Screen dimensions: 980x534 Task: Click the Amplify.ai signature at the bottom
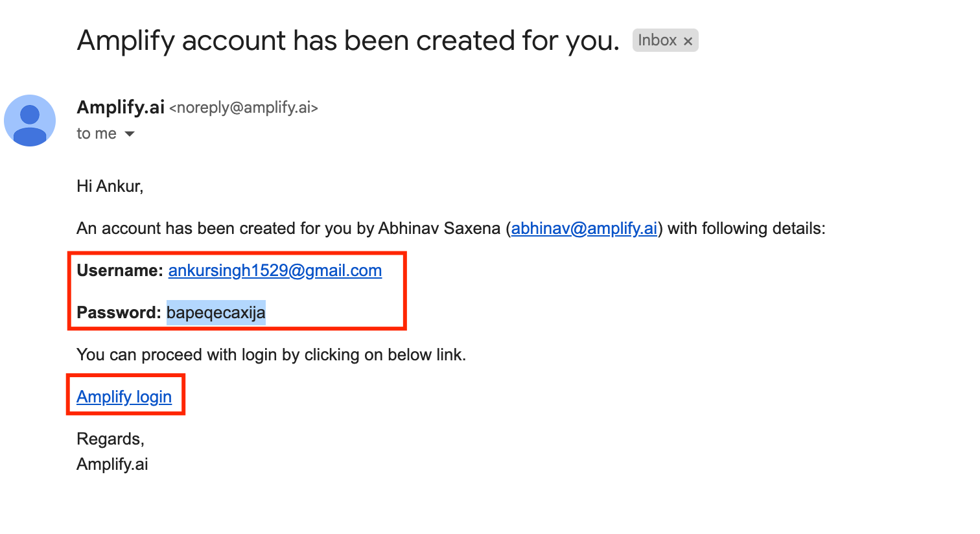click(x=112, y=465)
